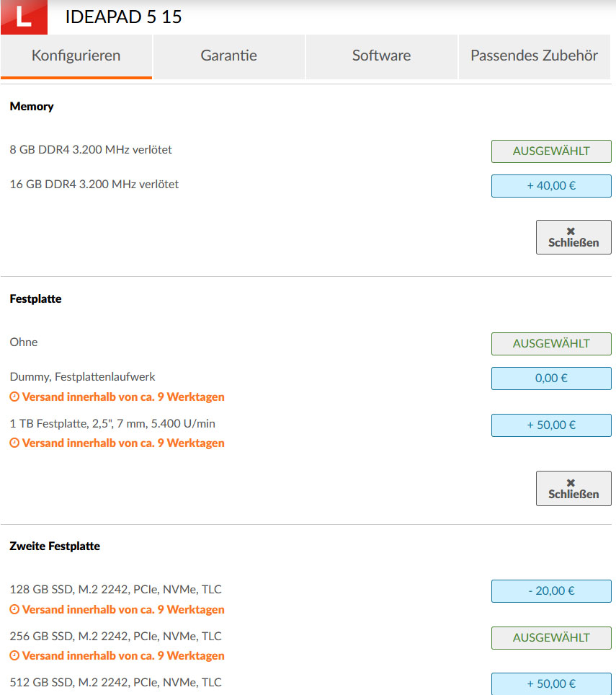
Task: Go to Passendes Zubehör tab
Action: click(534, 56)
